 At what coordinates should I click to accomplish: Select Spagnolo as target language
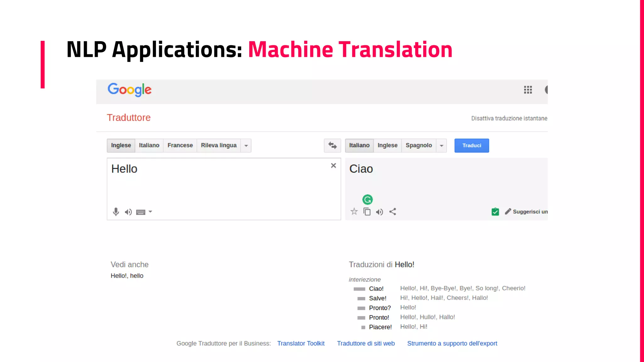[419, 145]
